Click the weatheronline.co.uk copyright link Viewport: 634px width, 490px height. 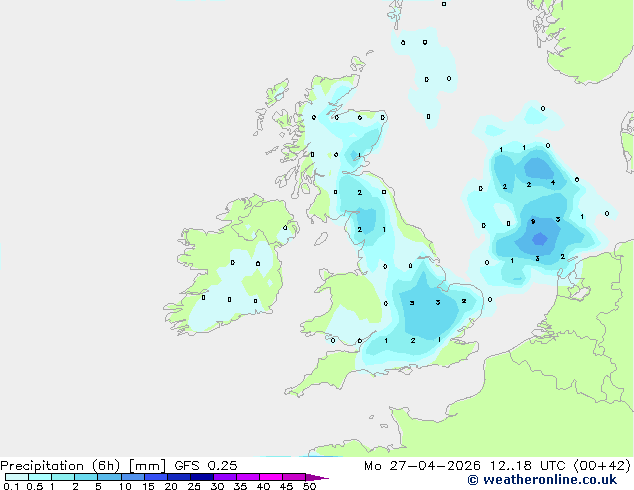pos(542,480)
